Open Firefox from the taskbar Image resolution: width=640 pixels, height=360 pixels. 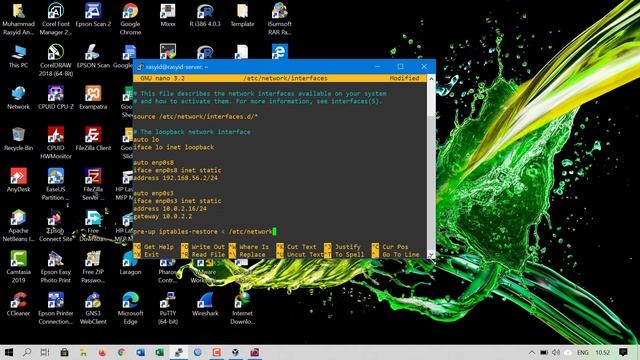pos(102,352)
